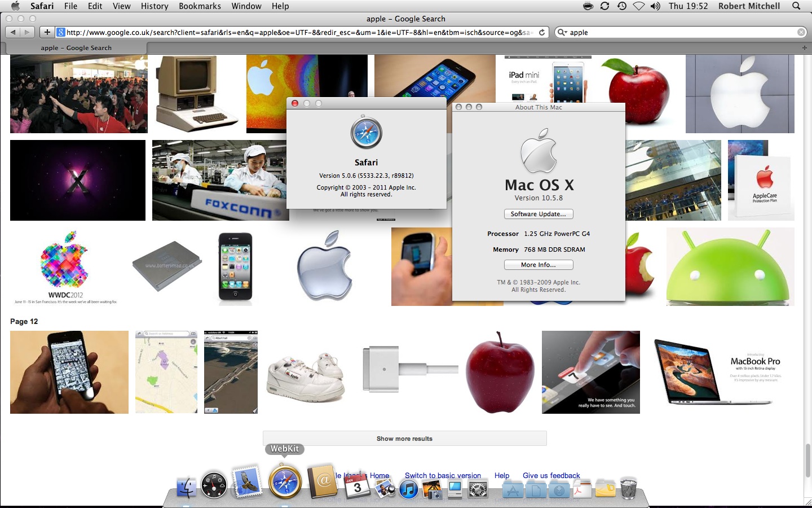Viewport: 812px width, 508px height.
Task: Click the Caffeine coffee cup menu bar icon
Action: pyautogui.click(x=588, y=6)
